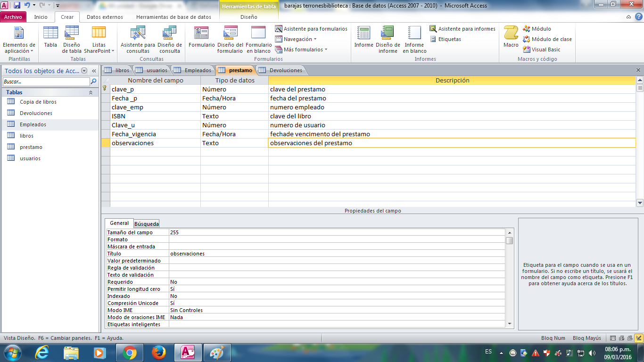Click the Diseño de tabla icon
644x362 pixels.
pos(72,39)
